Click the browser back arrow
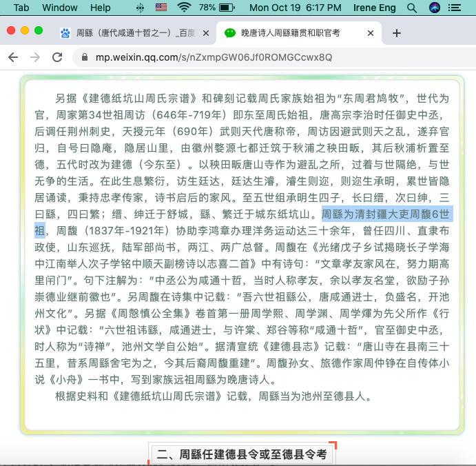The width and height of the screenshot is (476, 466). click(x=12, y=57)
